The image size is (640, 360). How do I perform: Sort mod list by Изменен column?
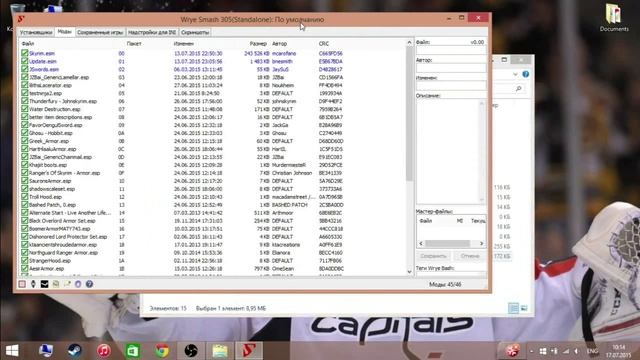coord(184,43)
